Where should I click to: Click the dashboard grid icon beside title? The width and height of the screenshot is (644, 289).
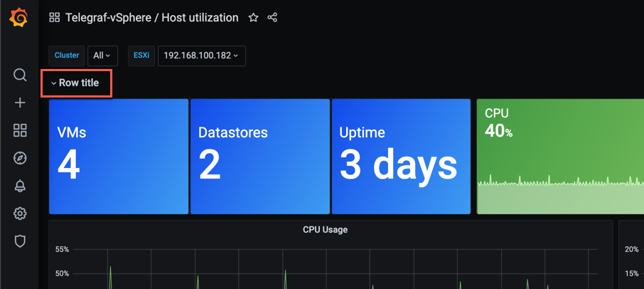point(54,18)
